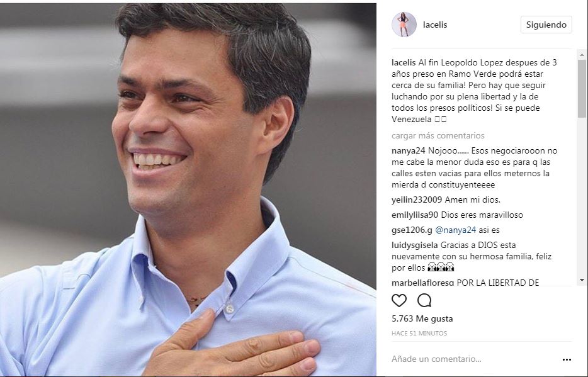Click the lacelis name in caption
The width and height of the screenshot is (588, 377).
point(404,62)
